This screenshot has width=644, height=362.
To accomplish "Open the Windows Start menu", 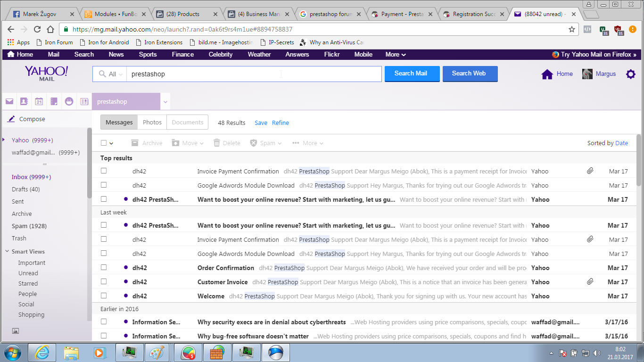I will 13,353.
